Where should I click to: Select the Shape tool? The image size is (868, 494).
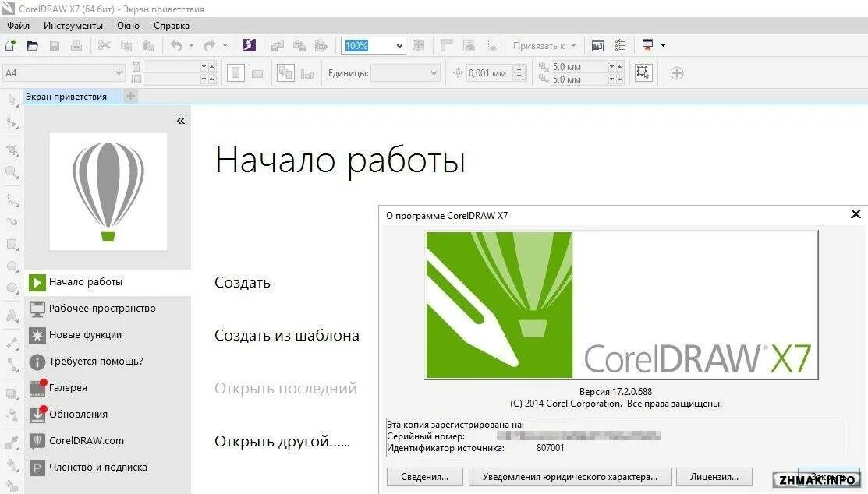(x=10, y=124)
